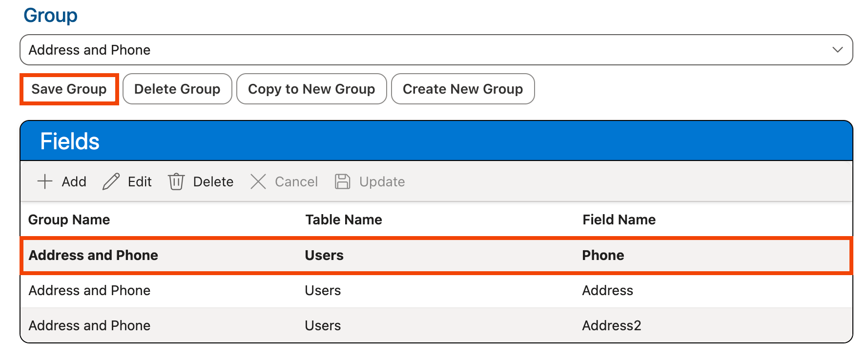Click the trash can Delete icon
This screenshot has width=868, height=360.
176,181
